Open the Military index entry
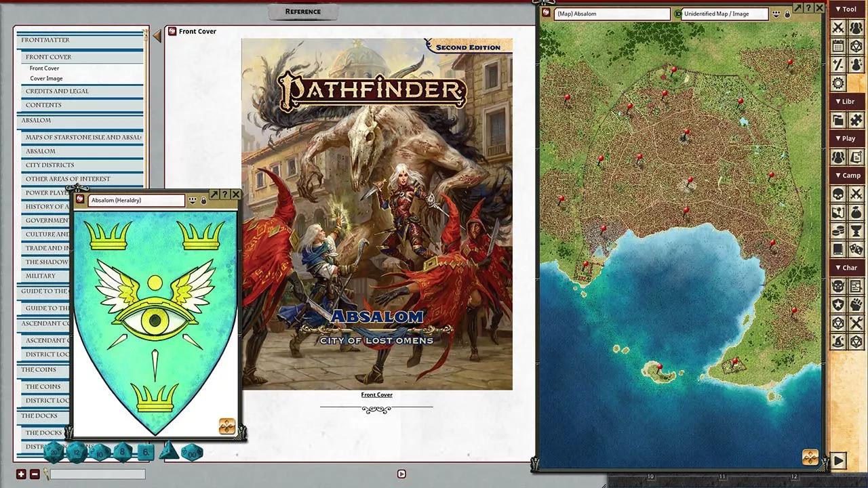 coord(41,276)
